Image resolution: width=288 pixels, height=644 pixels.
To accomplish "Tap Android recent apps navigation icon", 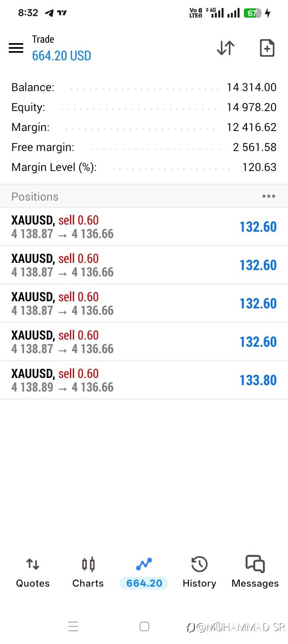I will [73, 626].
